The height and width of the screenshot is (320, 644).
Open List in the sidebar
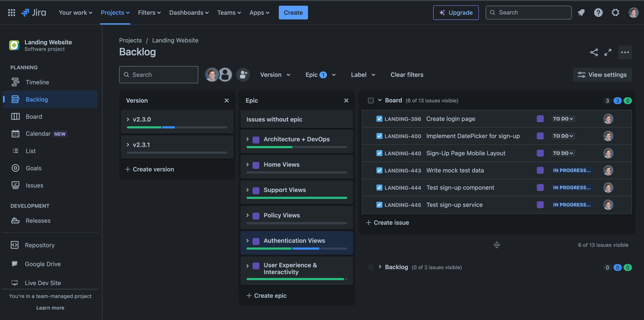[50, 151]
